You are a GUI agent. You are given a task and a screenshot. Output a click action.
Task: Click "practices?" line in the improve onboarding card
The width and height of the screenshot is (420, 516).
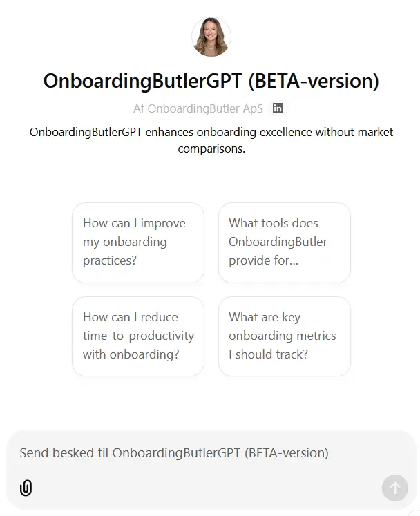tap(110, 261)
